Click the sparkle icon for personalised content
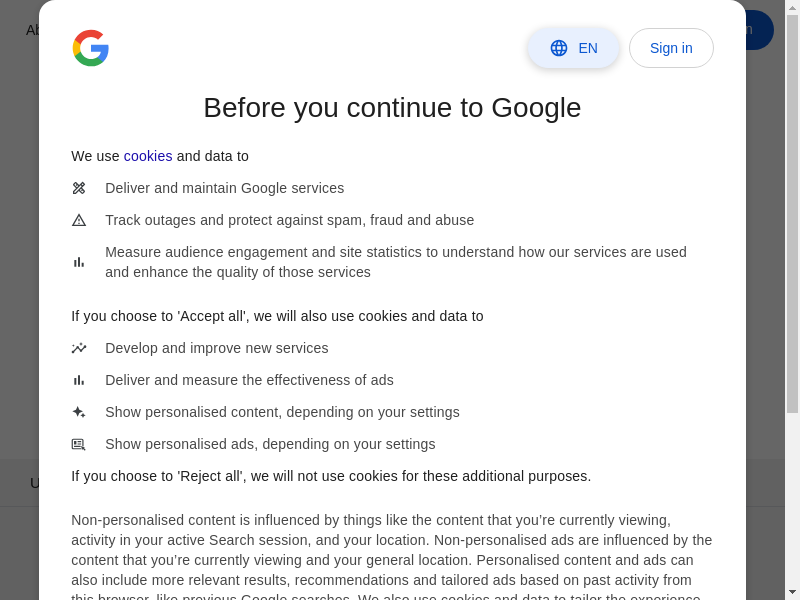Image resolution: width=800 pixels, height=600 pixels. (x=79, y=412)
